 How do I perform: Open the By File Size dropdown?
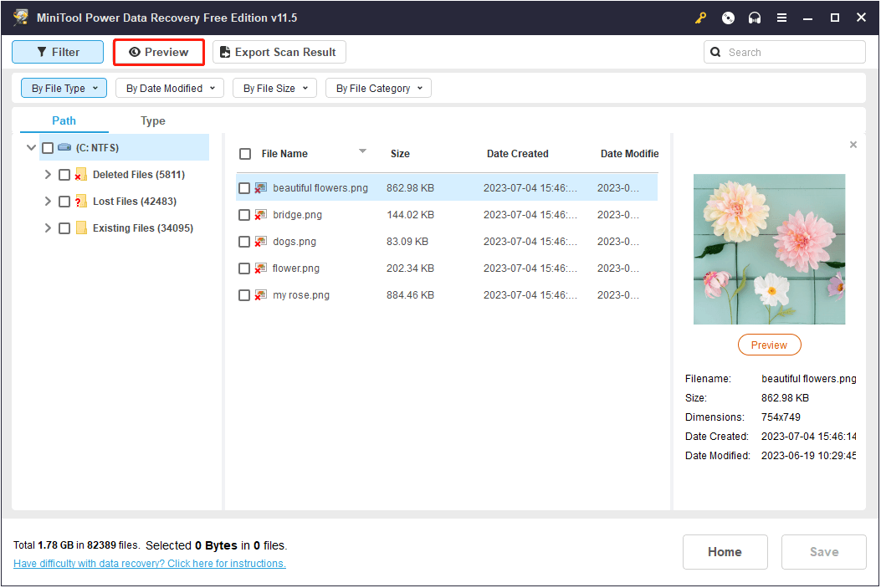tap(274, 88)
